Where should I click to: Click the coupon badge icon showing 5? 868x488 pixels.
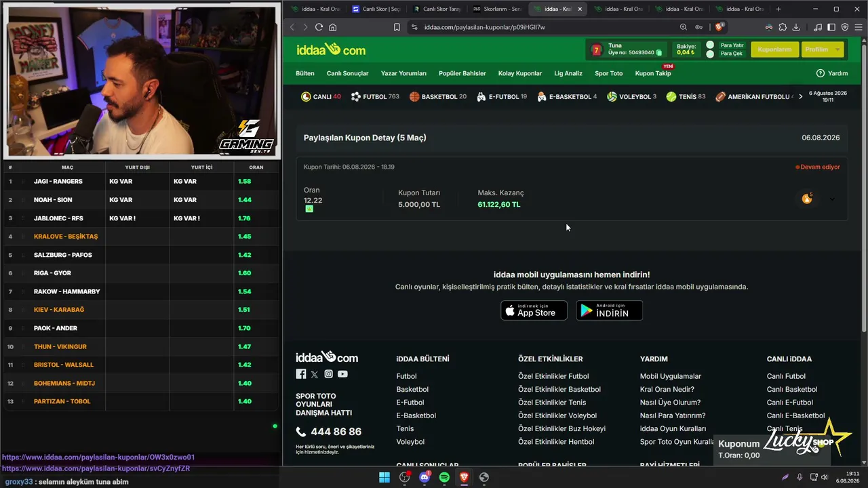pyautogui.click(x=807, y=199)
